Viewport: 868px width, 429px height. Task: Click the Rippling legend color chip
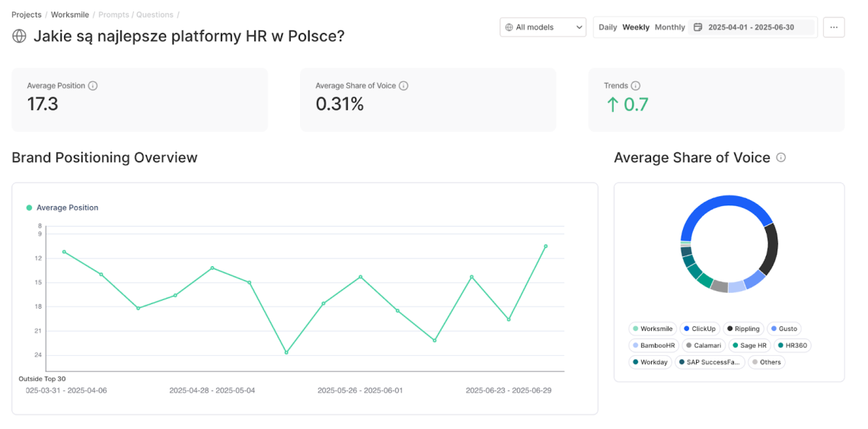730,329
